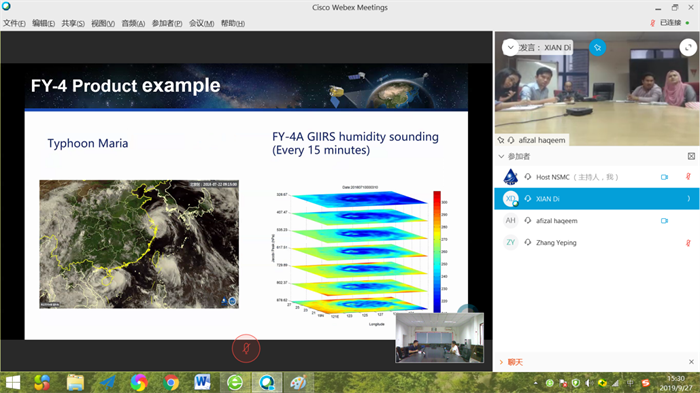
Task: Toggle Host NSMC muted microphone icon
Action: click(x=688, y=177)
